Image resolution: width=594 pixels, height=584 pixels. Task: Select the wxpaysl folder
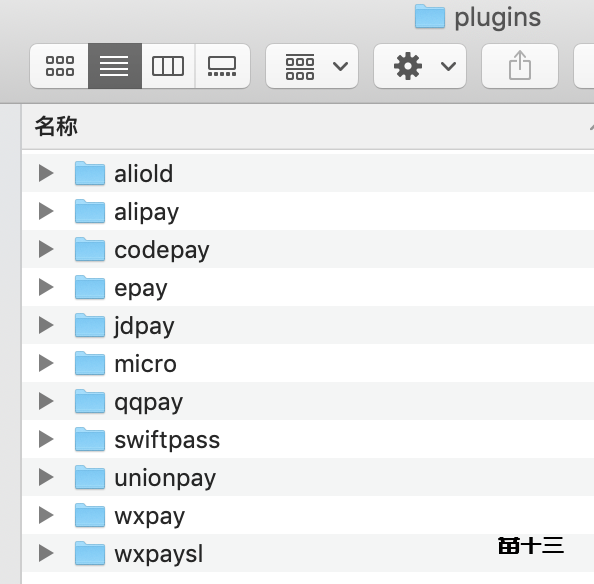tap(308, 553)
